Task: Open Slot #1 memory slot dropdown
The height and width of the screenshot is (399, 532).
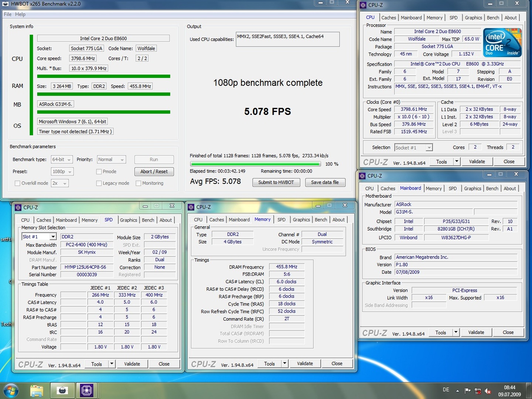Action: click(x=39, y=237)
